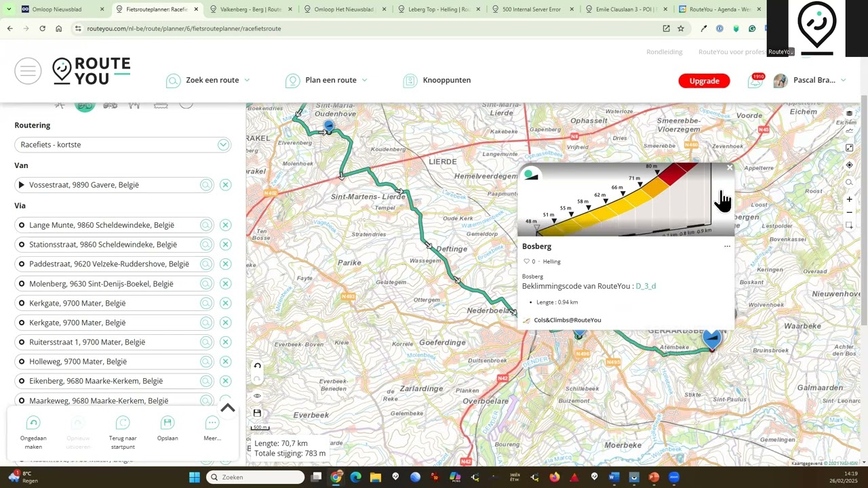Click the Kerkgate, 9700 Mater first field
868x488 pixels.
pyautogui.click(x=113, y=303)
